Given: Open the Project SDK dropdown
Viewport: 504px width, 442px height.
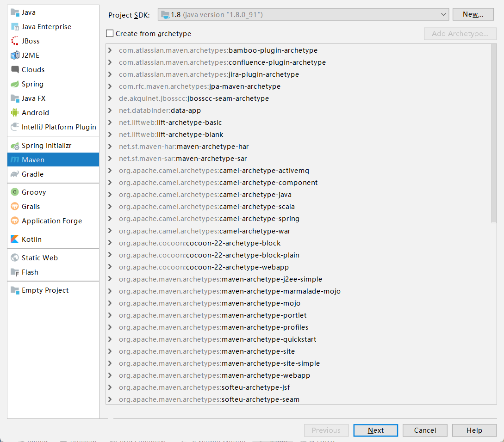Looking at the screenshot, I should click(x=303, y=15).
